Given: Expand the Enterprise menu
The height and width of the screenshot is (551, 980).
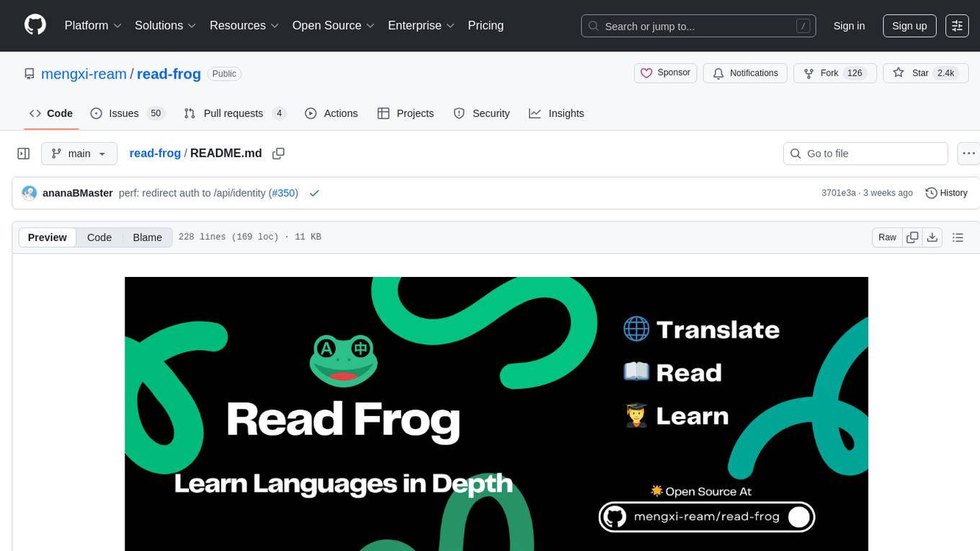Looking at the screenshot, I should [x=421, y=25].
